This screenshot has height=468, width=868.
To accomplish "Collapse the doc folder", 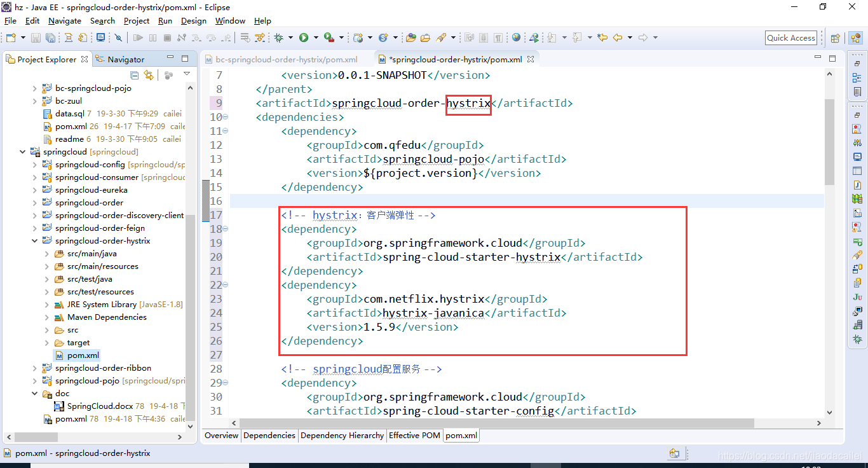I will tap(34, 394).
